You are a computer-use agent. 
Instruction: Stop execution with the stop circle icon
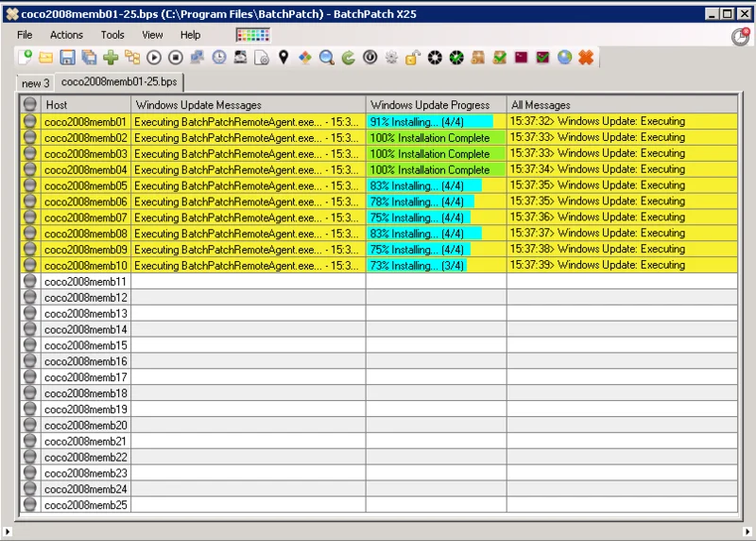(176, 58)
